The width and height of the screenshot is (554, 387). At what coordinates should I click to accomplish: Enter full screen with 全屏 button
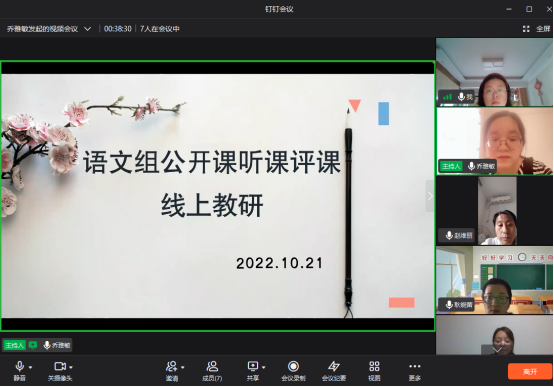point(536,29)
